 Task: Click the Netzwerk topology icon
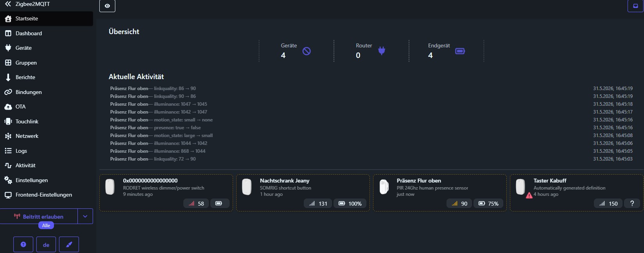pos(8,136)
